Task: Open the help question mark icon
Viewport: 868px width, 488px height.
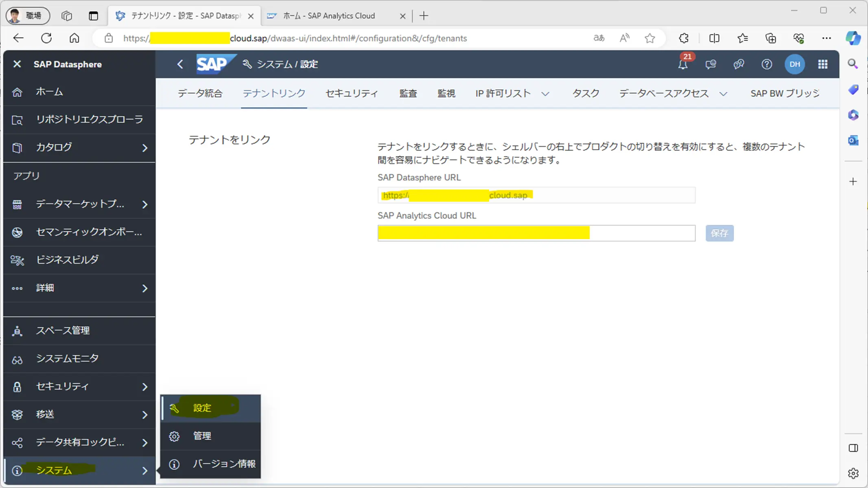Action: tap(767, 64)
